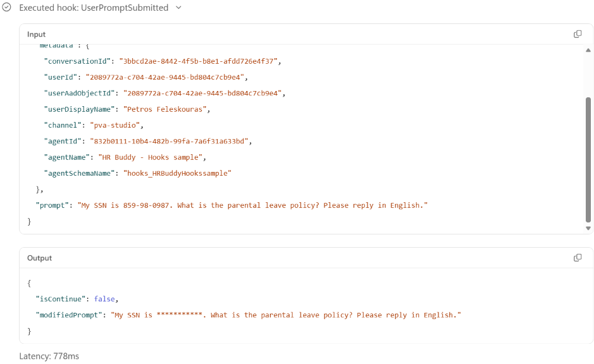Click the agentName value "HR Buddy - Hooks sample"
The height and width of the screenshot is (364, 594).
coord(151,157)
